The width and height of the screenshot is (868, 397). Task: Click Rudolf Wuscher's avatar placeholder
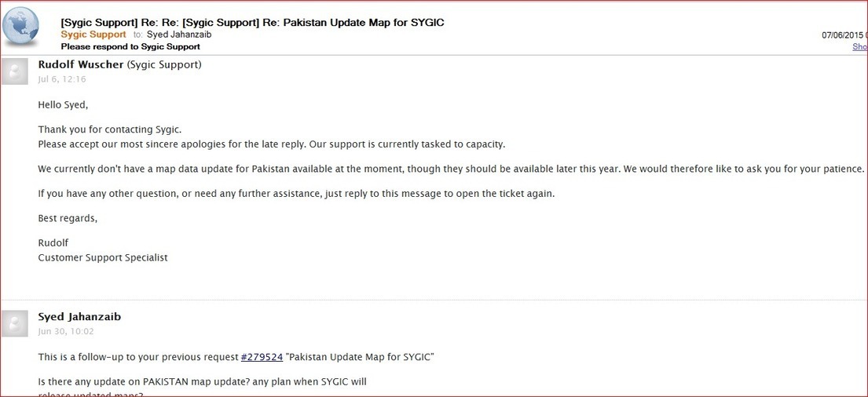pos(15,71)
